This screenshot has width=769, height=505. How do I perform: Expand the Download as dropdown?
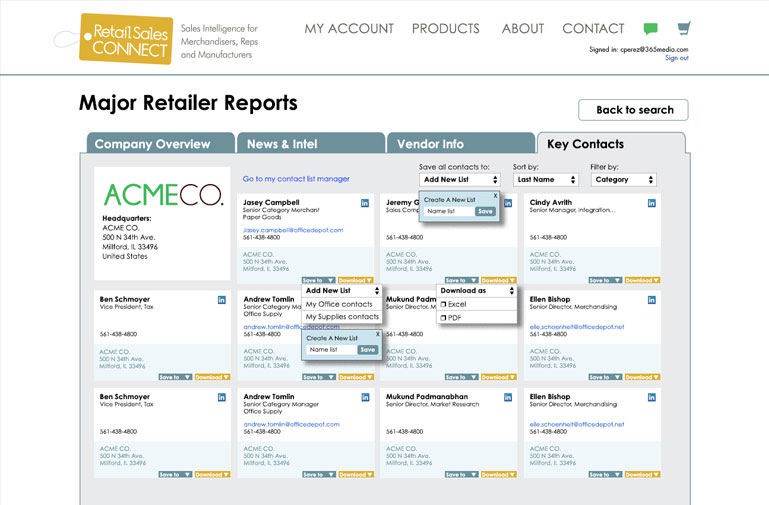(477, 291)
